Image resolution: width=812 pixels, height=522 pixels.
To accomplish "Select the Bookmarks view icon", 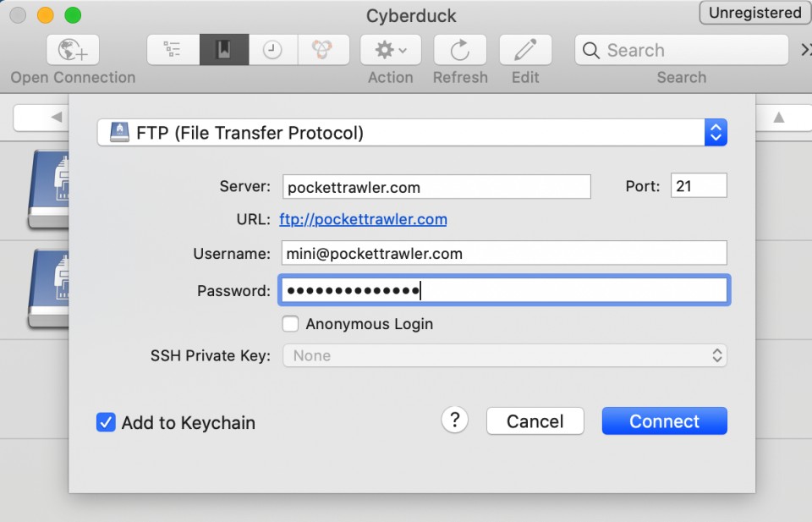I will [x=223, y=50].
